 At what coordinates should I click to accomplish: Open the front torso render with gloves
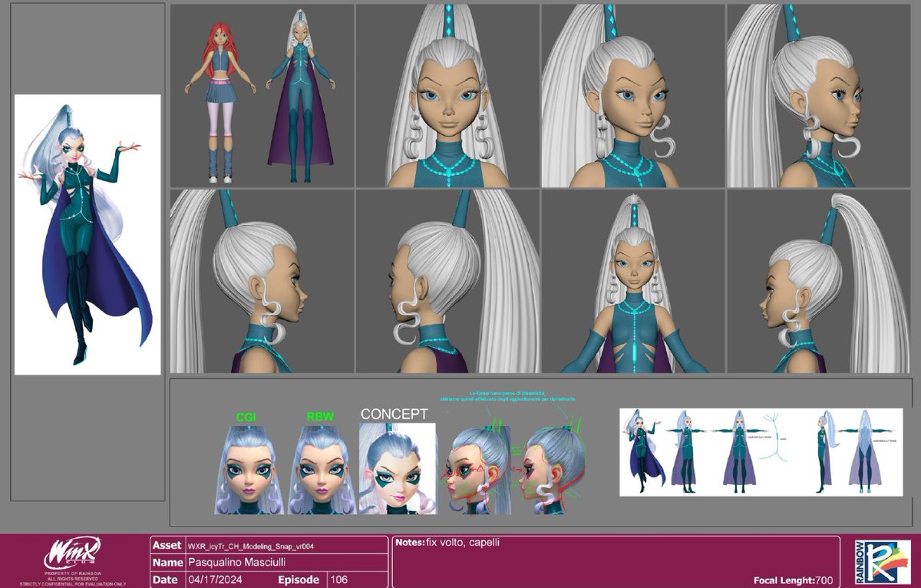(x=633, y=281)
